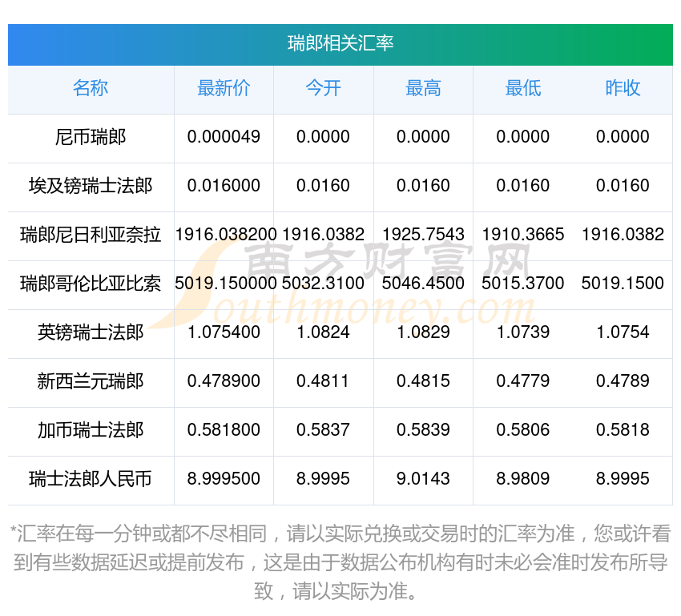Select the open value 0.4811
This screenshot has height=616, width=681.
[x=323, y=381]
